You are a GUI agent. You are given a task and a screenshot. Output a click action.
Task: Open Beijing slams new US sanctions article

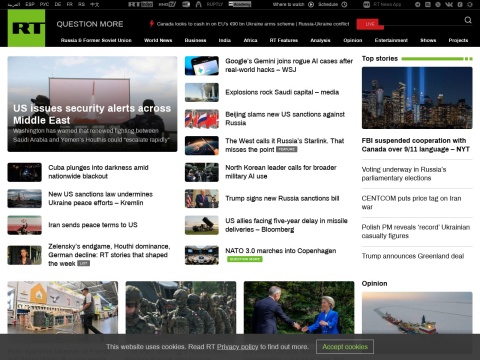[x=285, y=119]
